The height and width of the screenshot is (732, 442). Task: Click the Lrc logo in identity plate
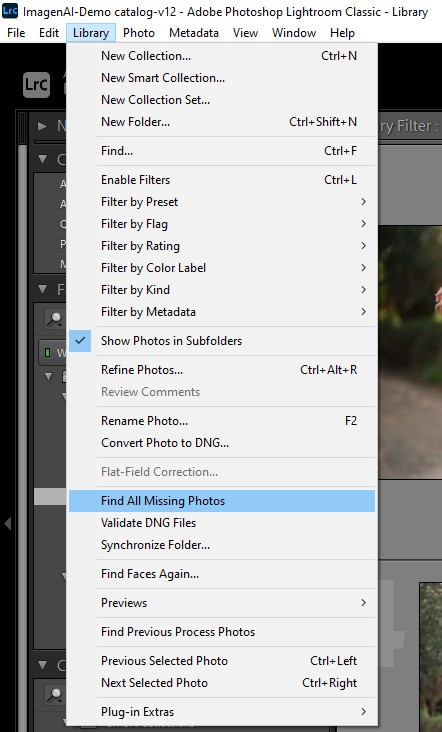[x=36, y=84]
